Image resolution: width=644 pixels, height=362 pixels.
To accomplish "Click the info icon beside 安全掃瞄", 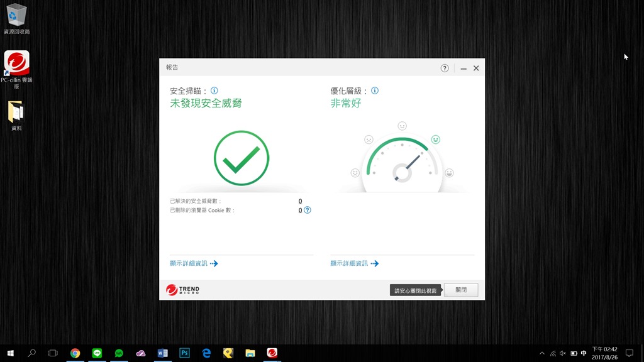I will [x=214, y=90].
